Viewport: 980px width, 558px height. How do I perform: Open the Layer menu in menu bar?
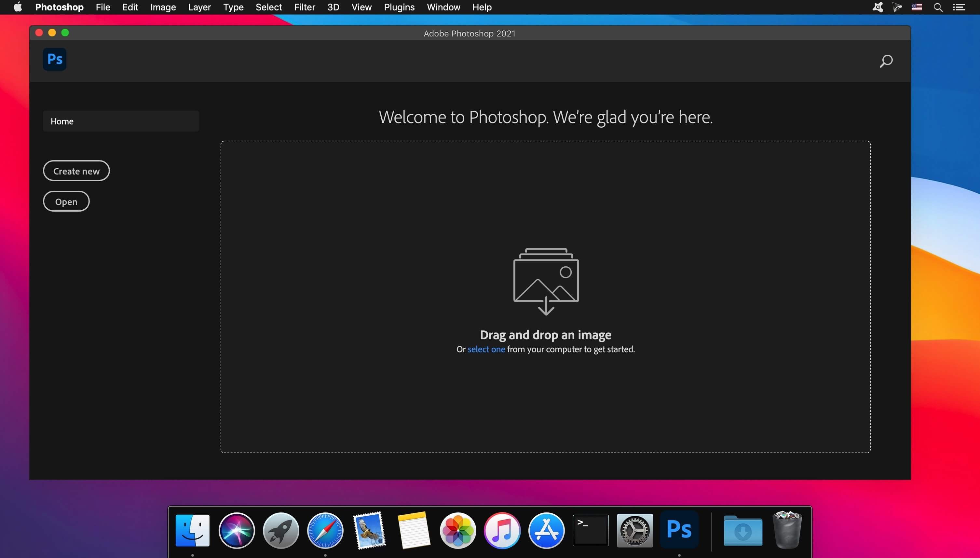click(x=199, y=7)
